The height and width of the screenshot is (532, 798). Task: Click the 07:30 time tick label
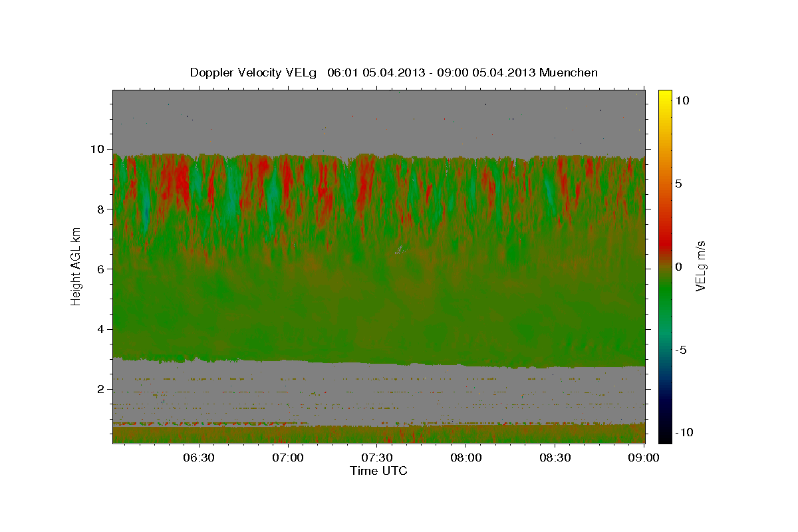pyautogui.click(x=378, y=458)
